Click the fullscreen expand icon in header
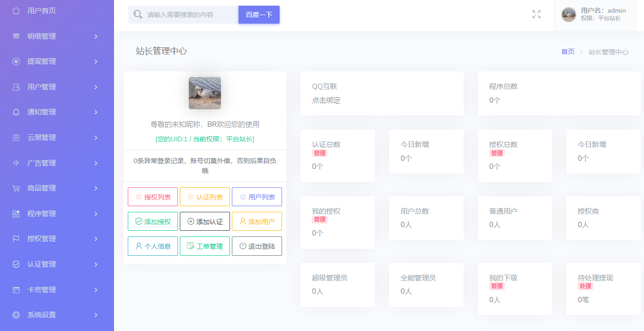Screen dimensions: 644x331 coord(536,14)
